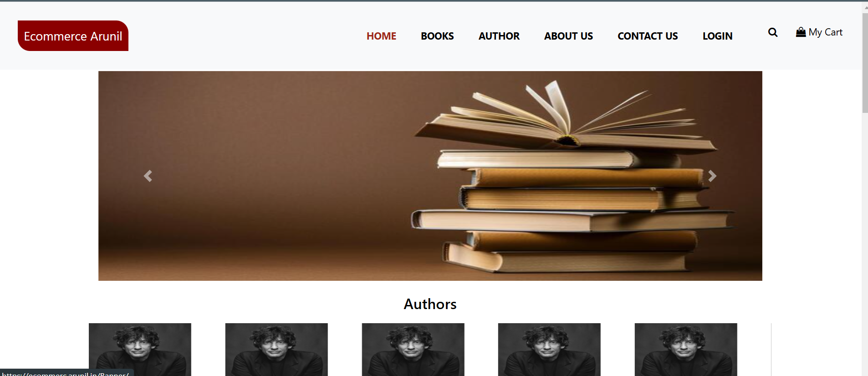
Task: Open the LOGIN link
Action: [x=717, y=36]
